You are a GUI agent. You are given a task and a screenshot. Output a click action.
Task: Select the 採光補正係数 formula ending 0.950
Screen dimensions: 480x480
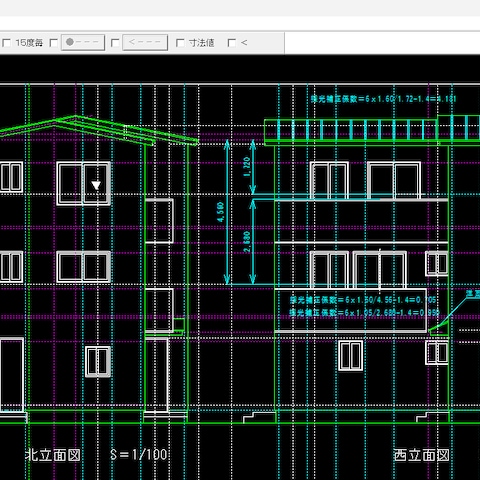(364, 313)
